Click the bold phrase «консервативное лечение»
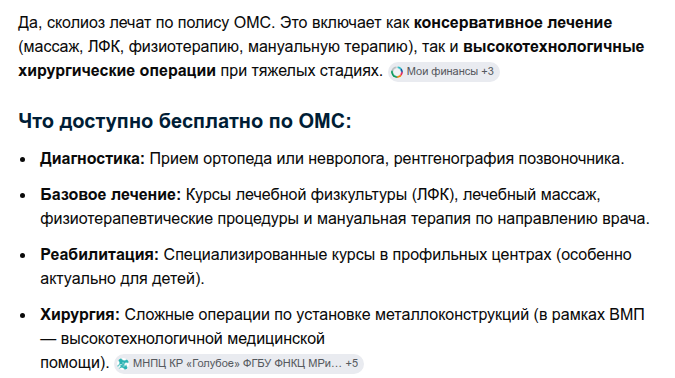The width and height of the screenshot is (675, 378). click(513, 23)
